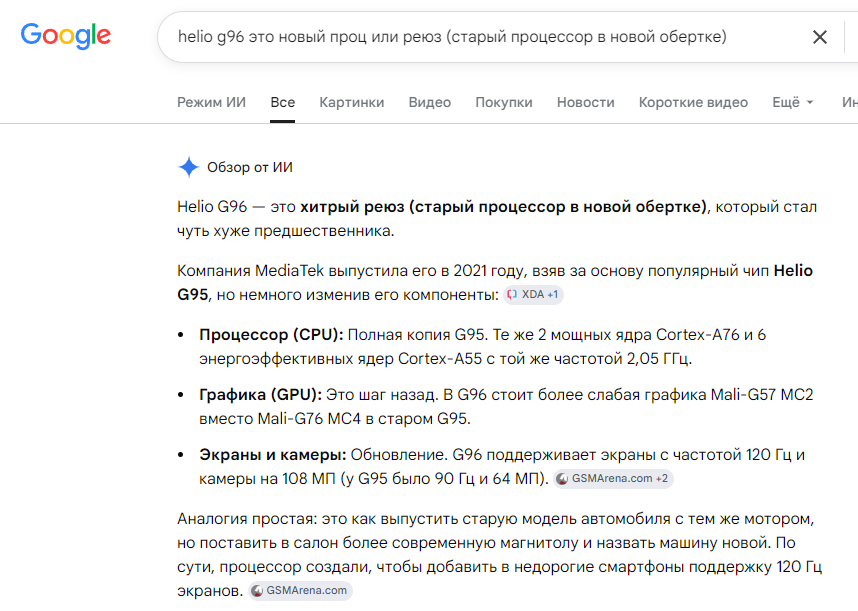
Task: Open the final GSMArena.com citation chip
Action: coord(300,591)
